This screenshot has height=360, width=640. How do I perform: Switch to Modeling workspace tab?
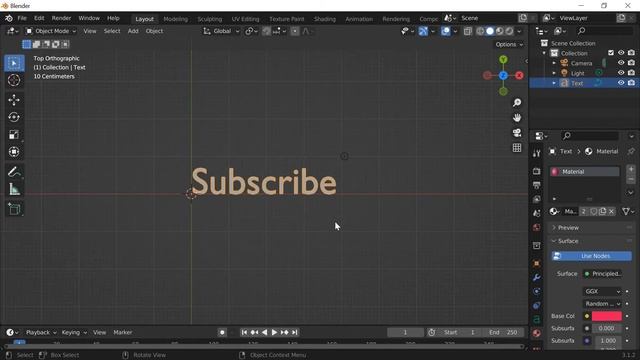176,19
